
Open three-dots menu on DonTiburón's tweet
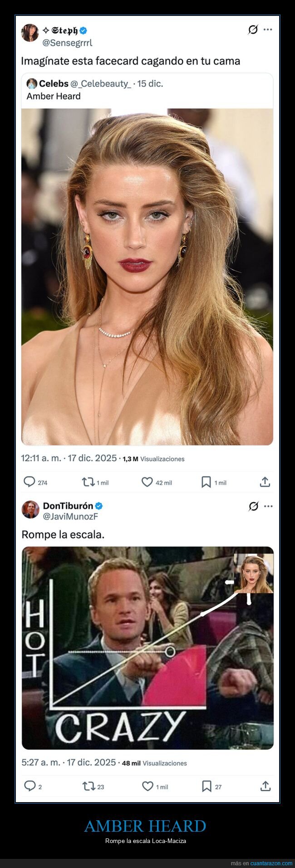pos(269,506)
